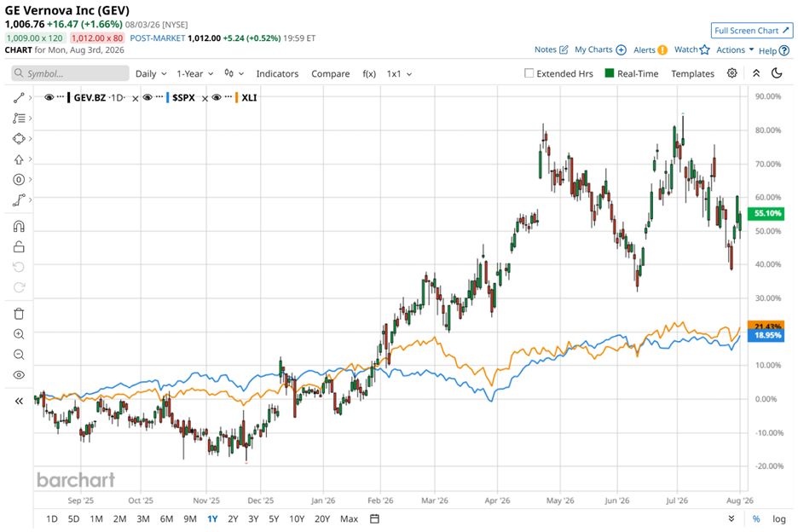This screenshot has width=798, height=532.
Task: Open f(x) expressions menu
Action: click(369, 74)
